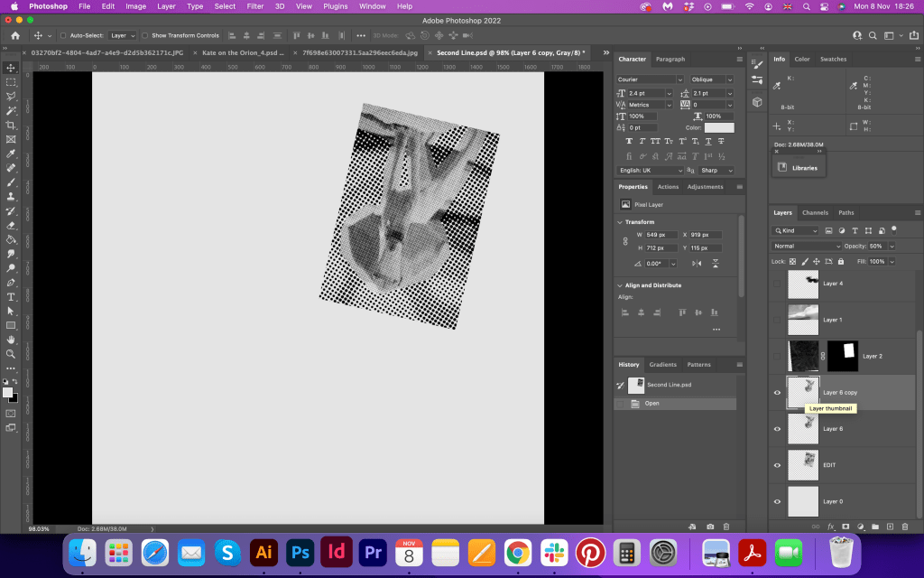Enable the Auto-Select checkbox
This screenshot has width=924, height=578.
62,35
